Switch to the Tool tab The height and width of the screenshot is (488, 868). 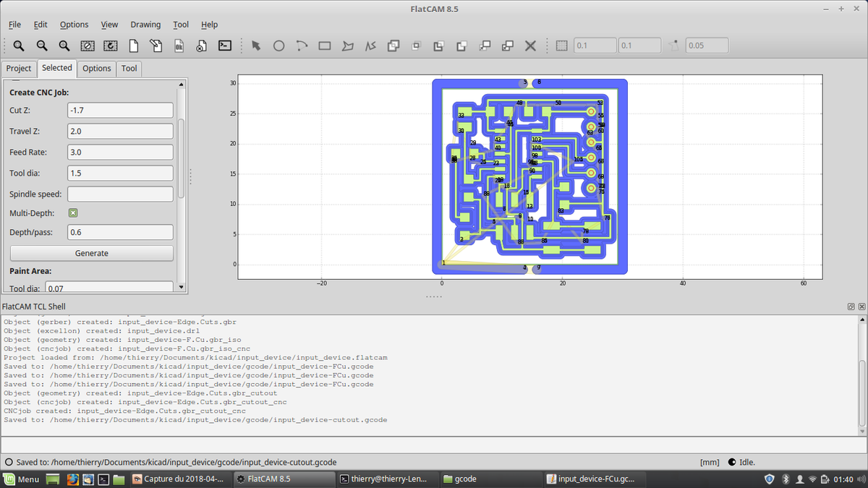tap(129, 68)
